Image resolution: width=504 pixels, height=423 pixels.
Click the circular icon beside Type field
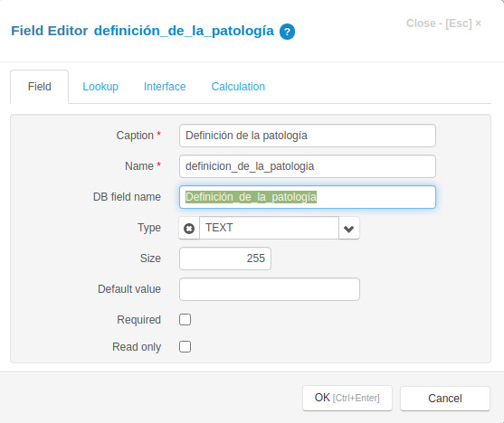(189, 229)
